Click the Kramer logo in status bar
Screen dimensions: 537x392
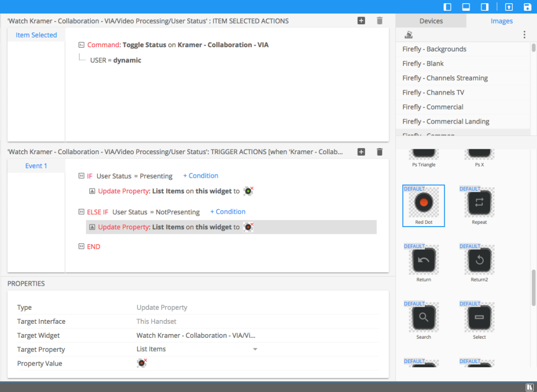(528, 387)
